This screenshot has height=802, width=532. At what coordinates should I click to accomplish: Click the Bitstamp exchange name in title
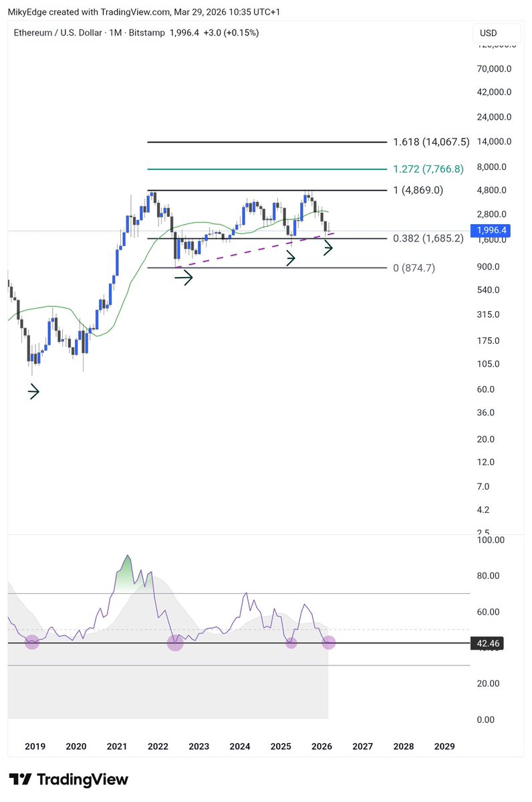[x=146, y=33]
